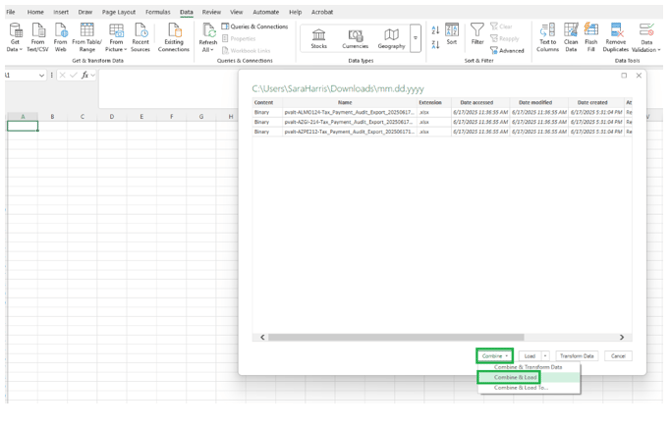The width and height of the screenshot is (670, 430).
Task: Open Text to Columns wizard
Action: tap(547, 38)
